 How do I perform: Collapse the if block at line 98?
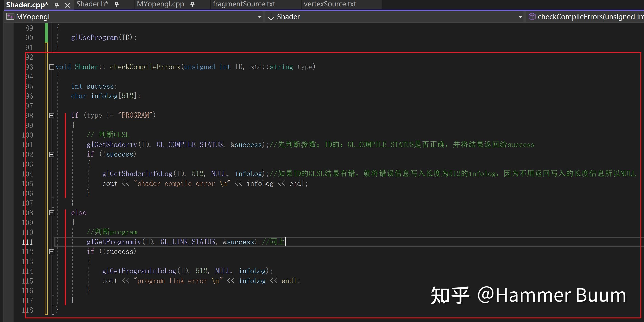[52, 115]
